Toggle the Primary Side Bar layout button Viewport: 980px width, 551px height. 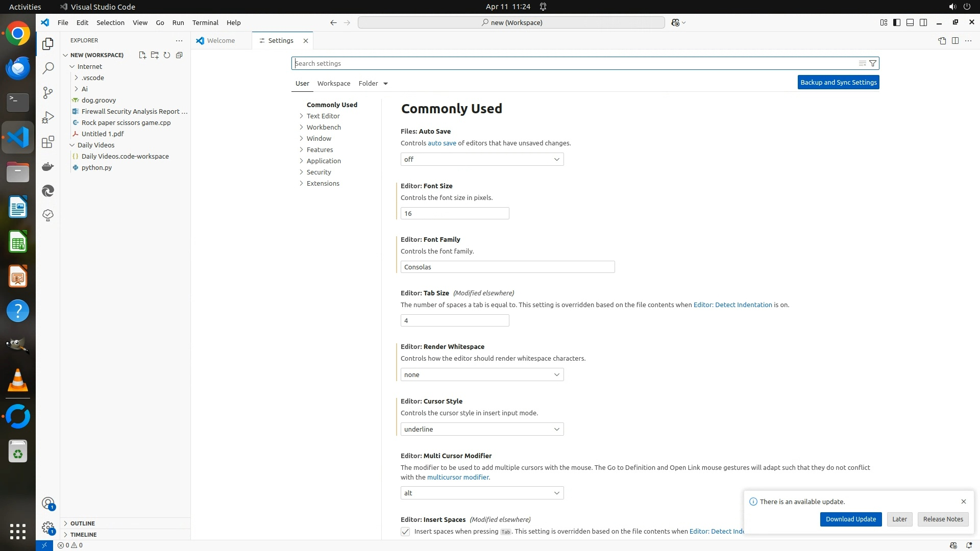[897, 22]
